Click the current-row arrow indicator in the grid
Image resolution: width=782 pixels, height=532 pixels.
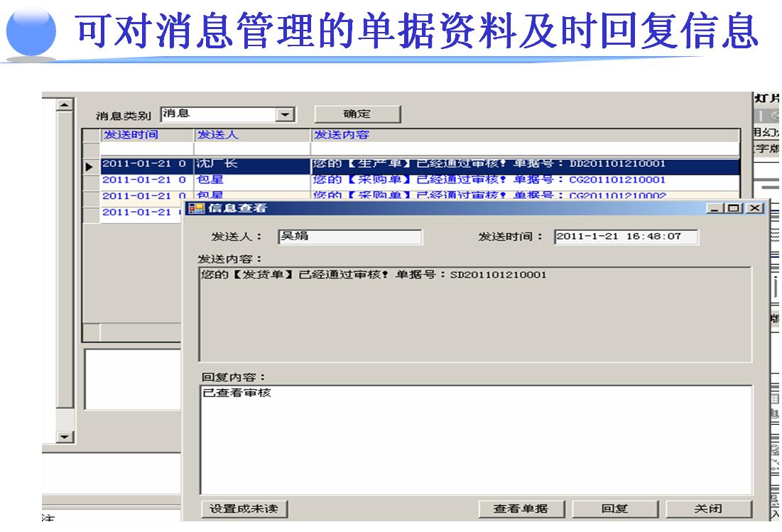pyautogui.click(x=90, y=165)
